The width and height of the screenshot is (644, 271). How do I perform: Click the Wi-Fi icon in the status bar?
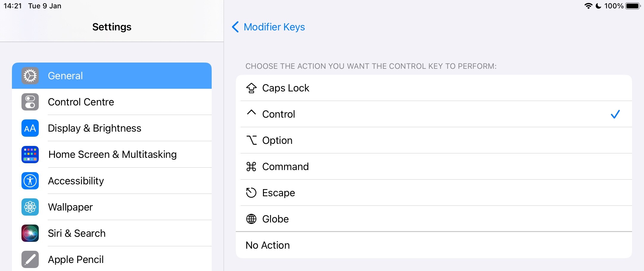588,5
